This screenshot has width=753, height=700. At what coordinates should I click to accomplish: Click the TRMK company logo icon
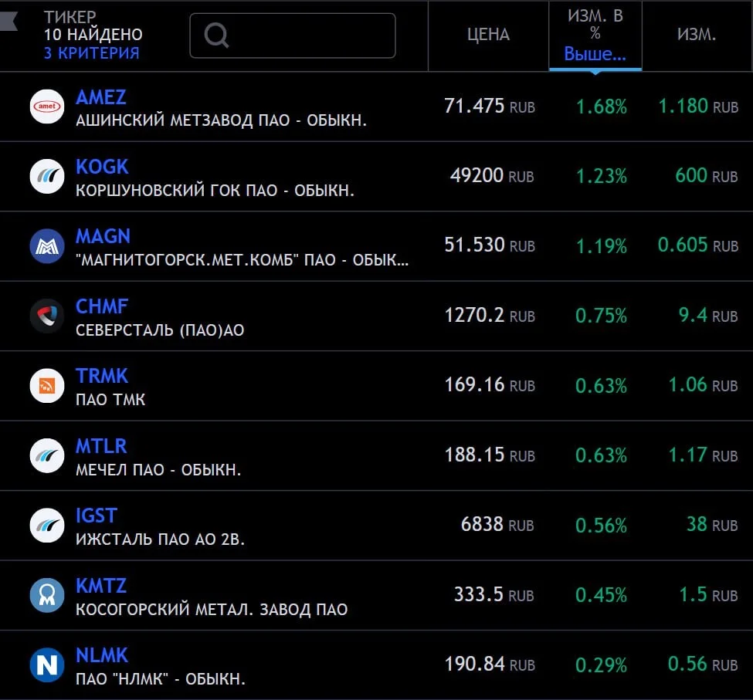point(47,386)
